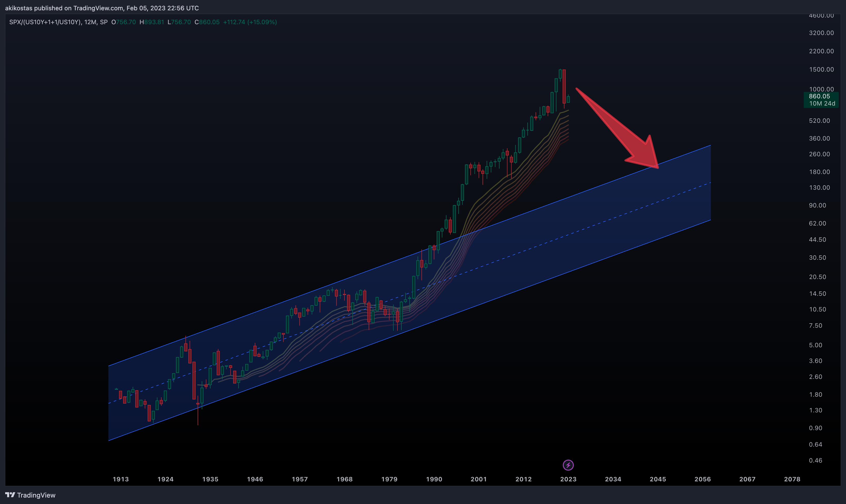The height and width of the screenshot is (504, 846).
Task: Click the open value O756.70
Action: click(123, 22)
